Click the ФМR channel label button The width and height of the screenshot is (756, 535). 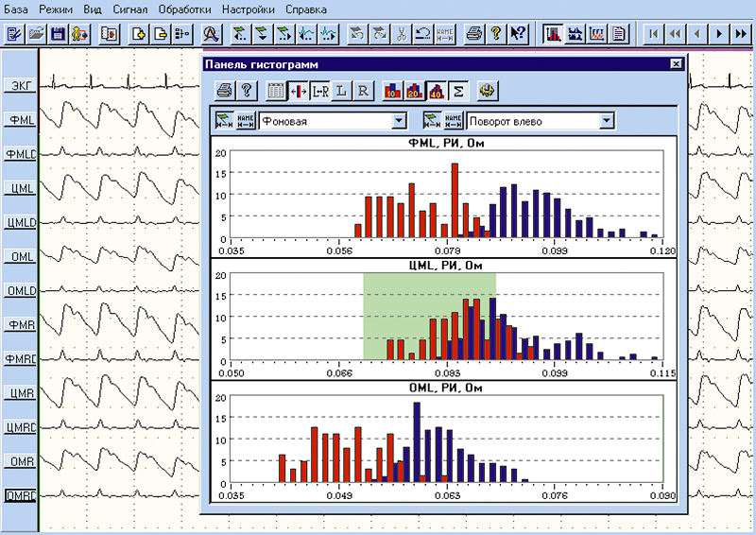[x=19, y=325]
